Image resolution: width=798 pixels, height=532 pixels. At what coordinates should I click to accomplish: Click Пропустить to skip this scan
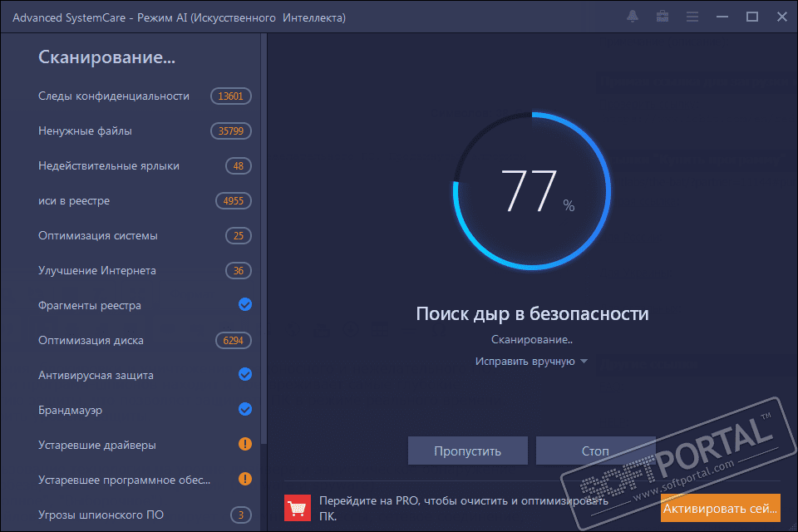tap(468, 451)
